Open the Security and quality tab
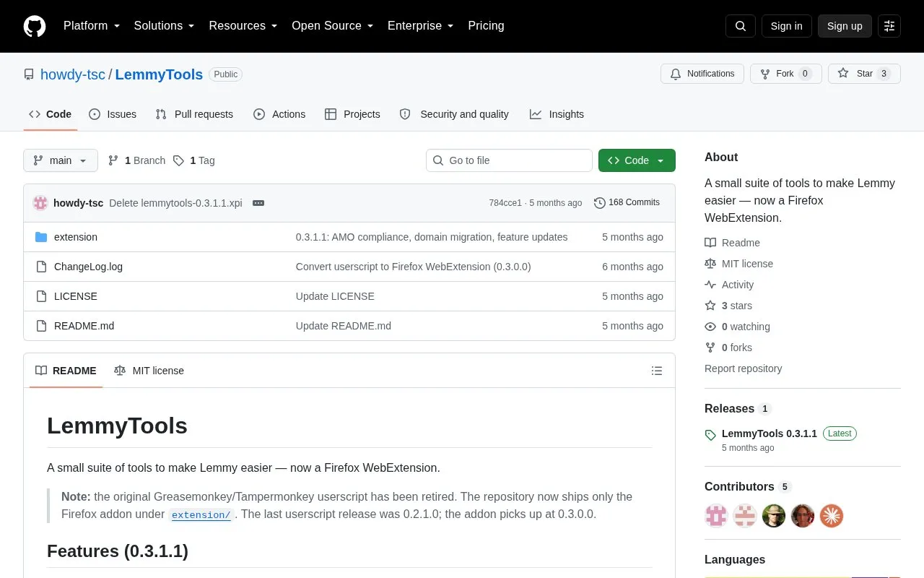 (x=454, y=114)
